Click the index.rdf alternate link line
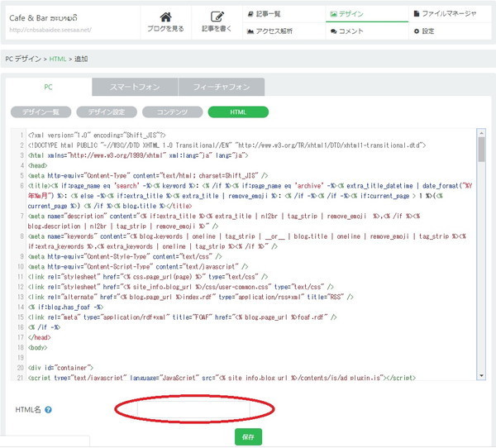 click(x=190, y=297)
